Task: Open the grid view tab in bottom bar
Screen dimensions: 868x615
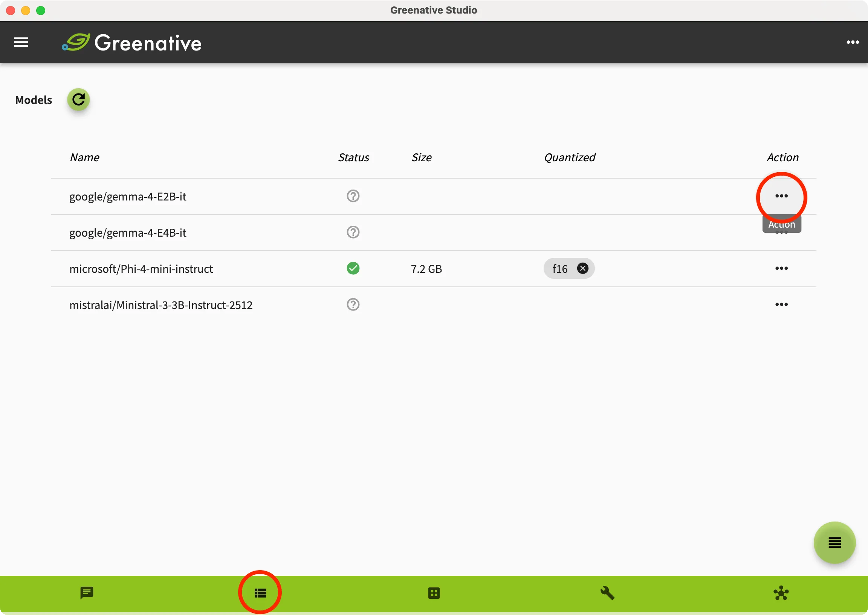Action: click(434, 593)
